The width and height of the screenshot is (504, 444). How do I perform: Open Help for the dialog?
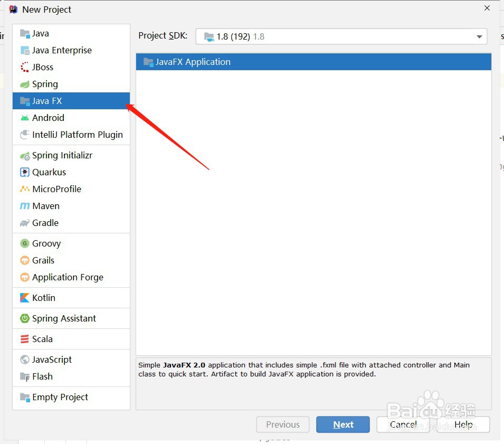point(463,424)
